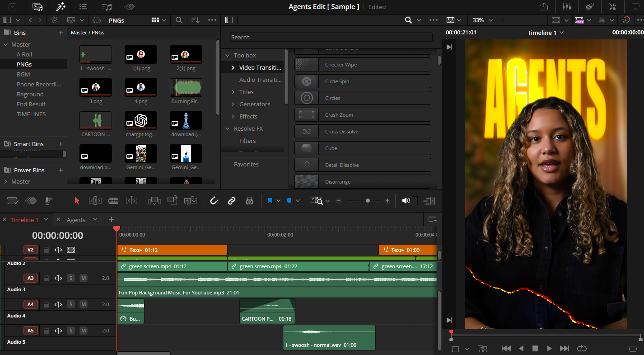Add a new timeline tab with plus
Image resolution: width=644 pixels, height=355 pixels.
click(112, 219)
